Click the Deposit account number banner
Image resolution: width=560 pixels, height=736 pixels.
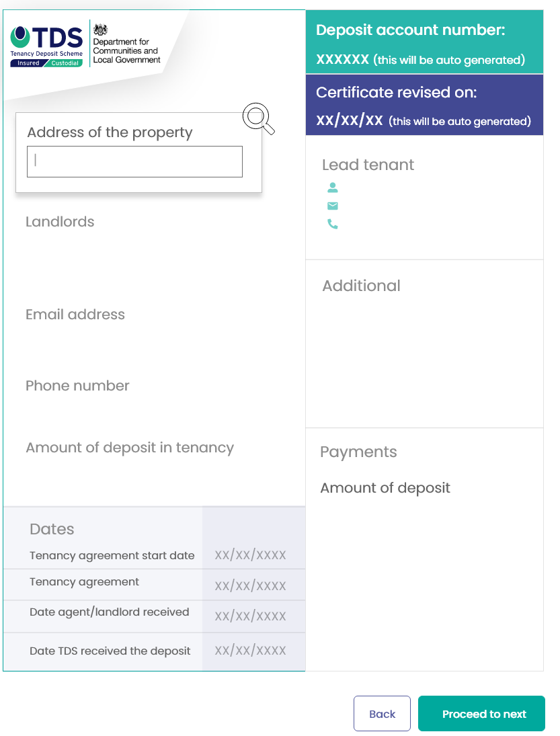tap(424, 42)
